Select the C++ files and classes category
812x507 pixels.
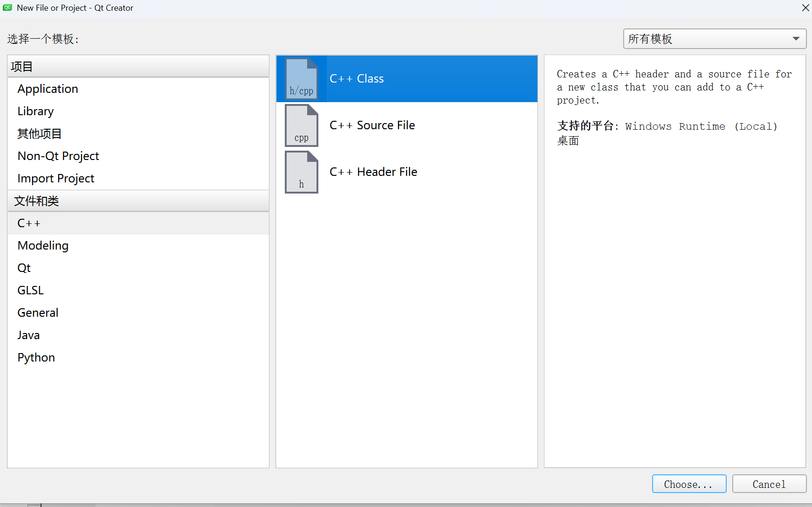point(138,223)
